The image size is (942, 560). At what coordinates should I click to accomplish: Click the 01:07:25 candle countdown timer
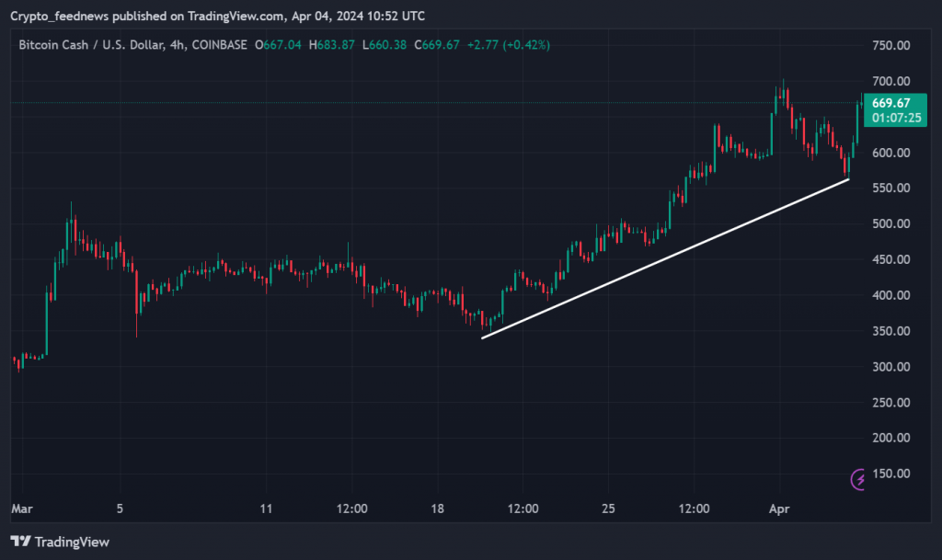[890, 118]
